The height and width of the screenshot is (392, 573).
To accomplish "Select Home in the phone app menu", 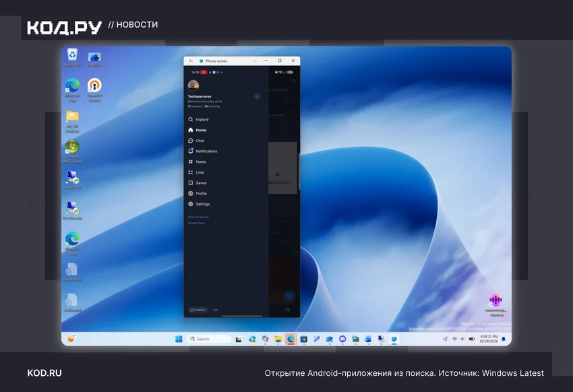I will point(198,130).
